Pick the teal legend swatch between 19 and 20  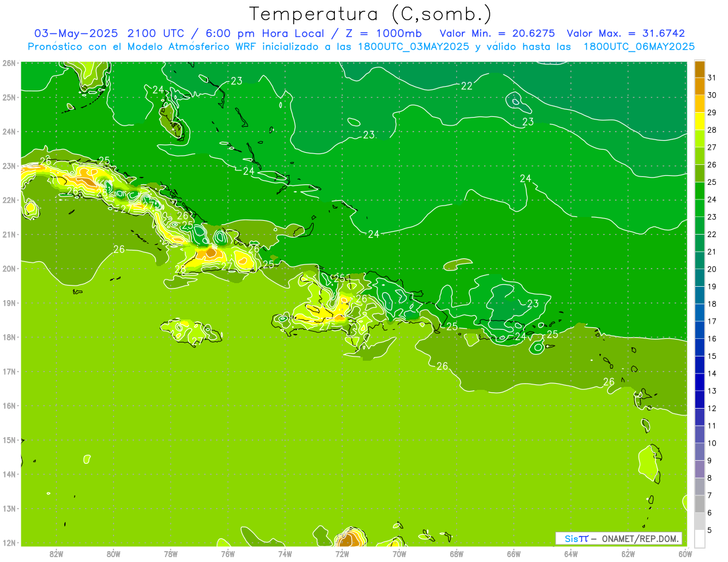click(699, 278)
